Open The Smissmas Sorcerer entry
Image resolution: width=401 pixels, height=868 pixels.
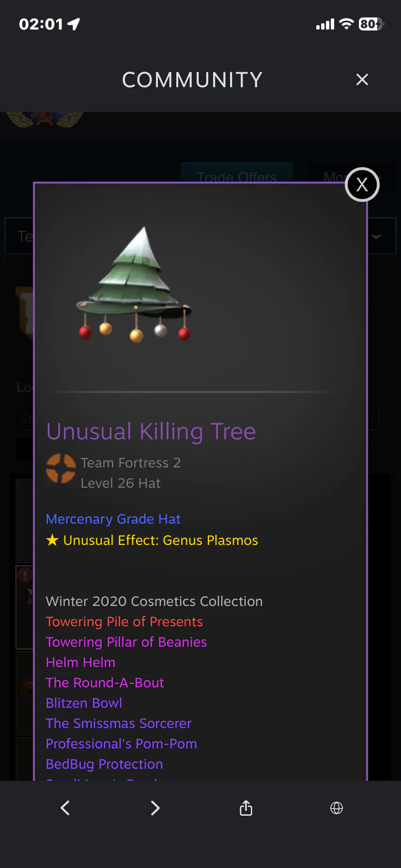tap(119, 723)
